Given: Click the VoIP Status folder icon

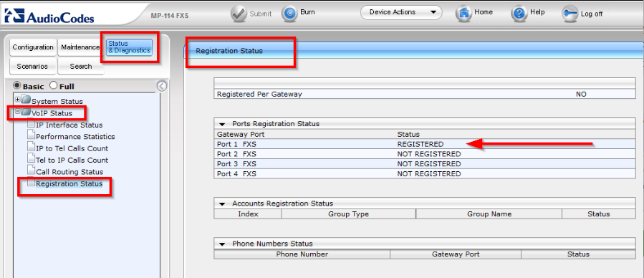Looking at the screenshot, I should pyautogui.click(x=26, y=112).
